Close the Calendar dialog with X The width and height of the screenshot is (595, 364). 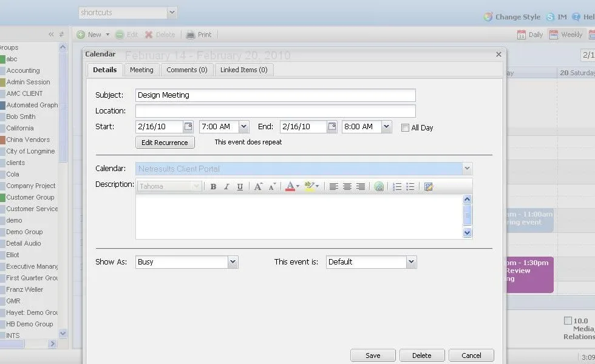(x=498, y=55)
